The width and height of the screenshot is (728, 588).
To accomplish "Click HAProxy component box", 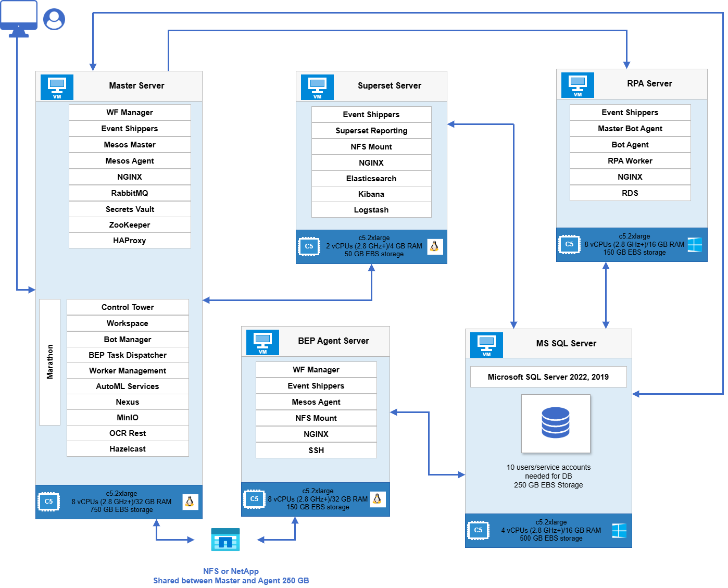I will click(130, 241).
